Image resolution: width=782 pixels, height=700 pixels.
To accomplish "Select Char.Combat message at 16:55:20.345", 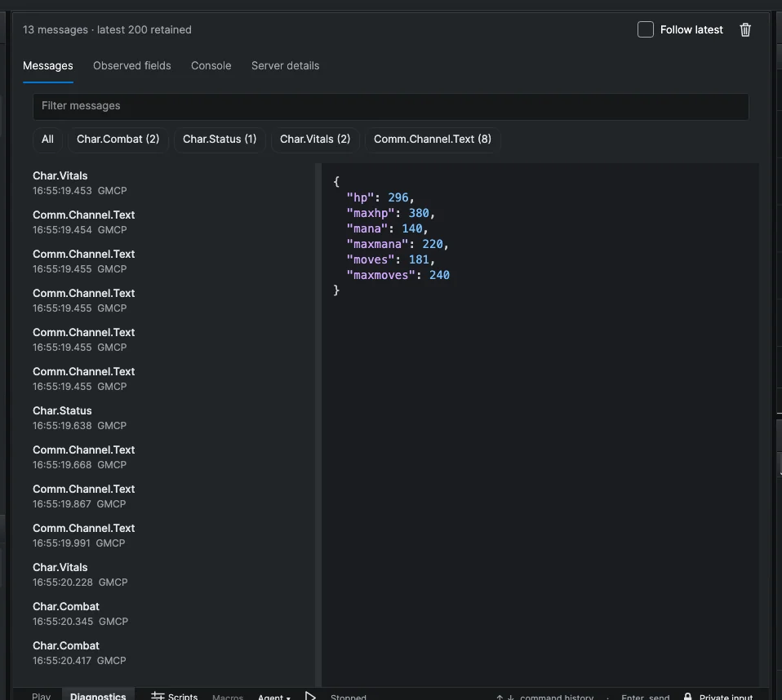I will pos(170,614).
